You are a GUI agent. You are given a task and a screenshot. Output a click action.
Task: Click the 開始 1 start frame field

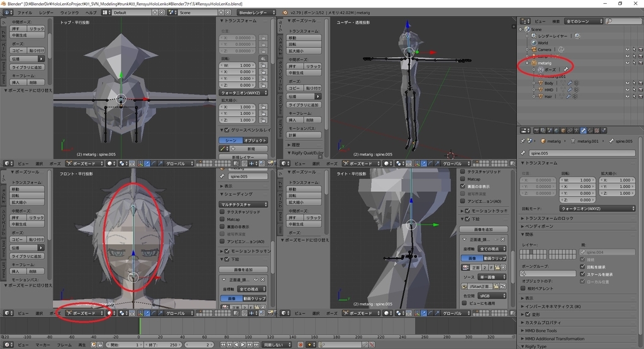(125, 345)
